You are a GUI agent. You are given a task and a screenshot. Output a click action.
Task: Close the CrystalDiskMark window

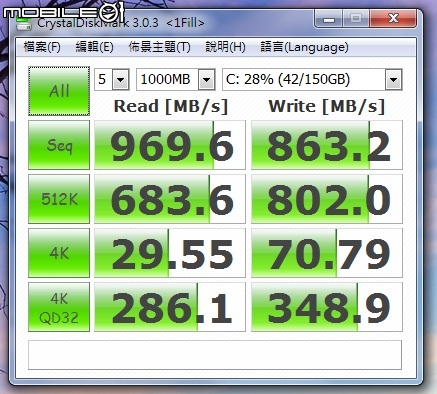[x=393, y=19]
